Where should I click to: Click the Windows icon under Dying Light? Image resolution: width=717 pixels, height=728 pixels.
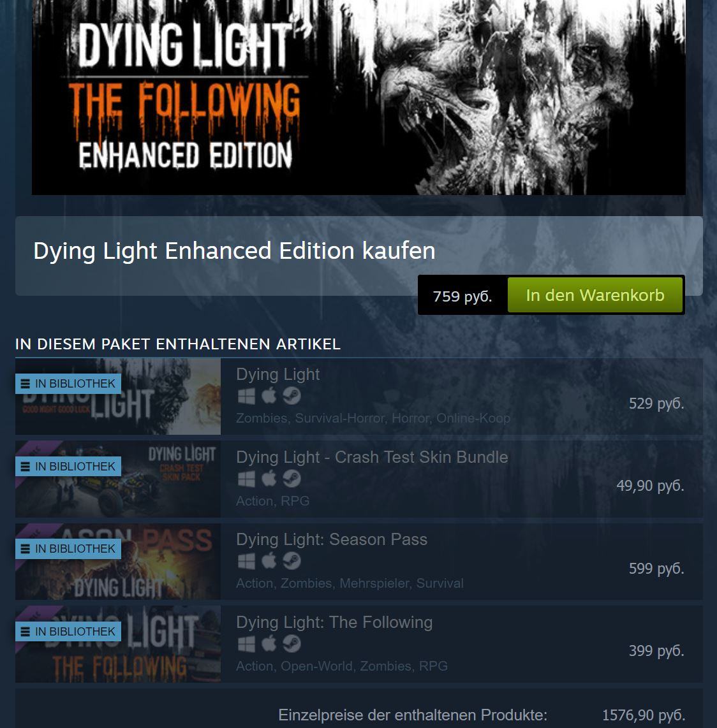(246, 396)
